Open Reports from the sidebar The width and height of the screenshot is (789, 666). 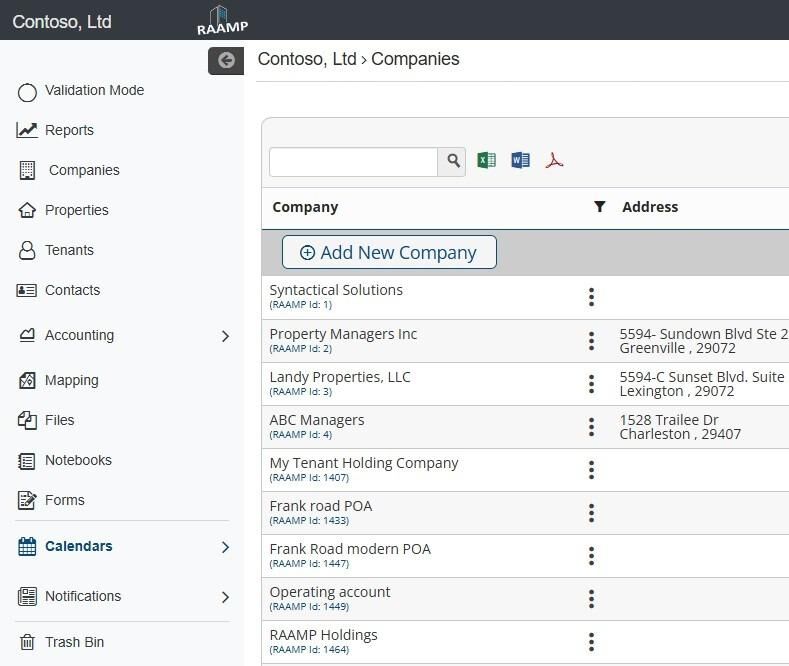point(69,130)
